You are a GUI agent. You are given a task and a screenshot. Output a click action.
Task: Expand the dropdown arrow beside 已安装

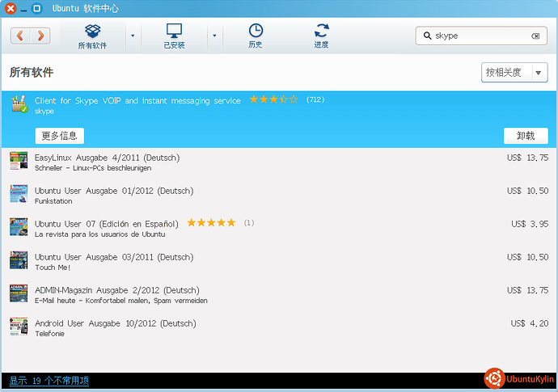pos(214,36)
